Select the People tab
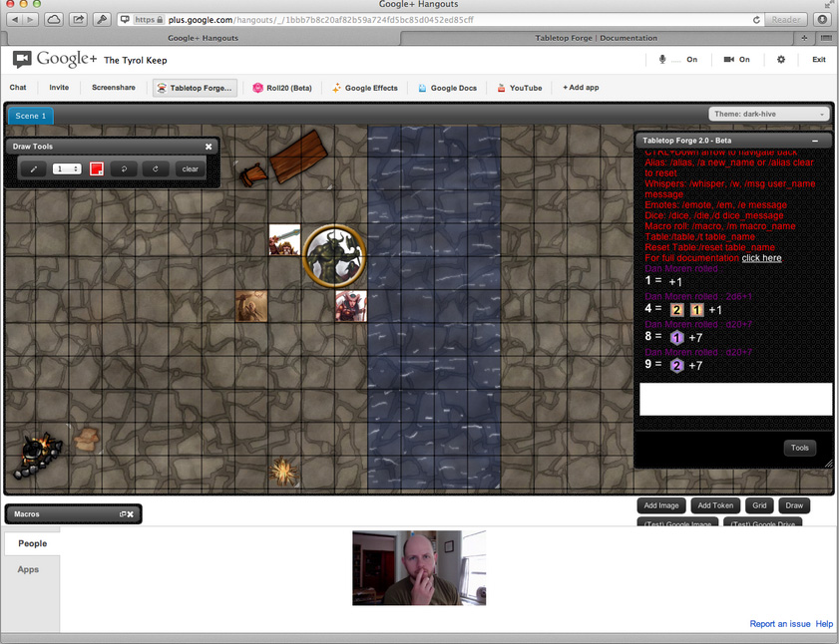The image size is (839, 644). coord(32,543)
